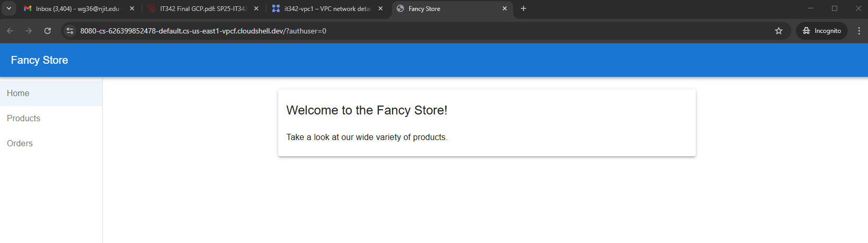This screenshot has width=868, height=243.
Task: Switch to IT342 Final GCP.pdf tab
Action: click(x=201, y=9)
